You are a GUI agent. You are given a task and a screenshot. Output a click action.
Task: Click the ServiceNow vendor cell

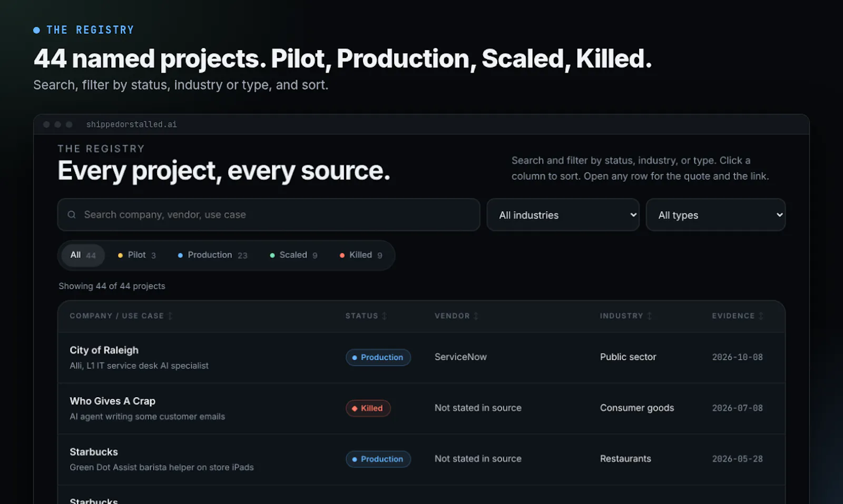[460, 357]
